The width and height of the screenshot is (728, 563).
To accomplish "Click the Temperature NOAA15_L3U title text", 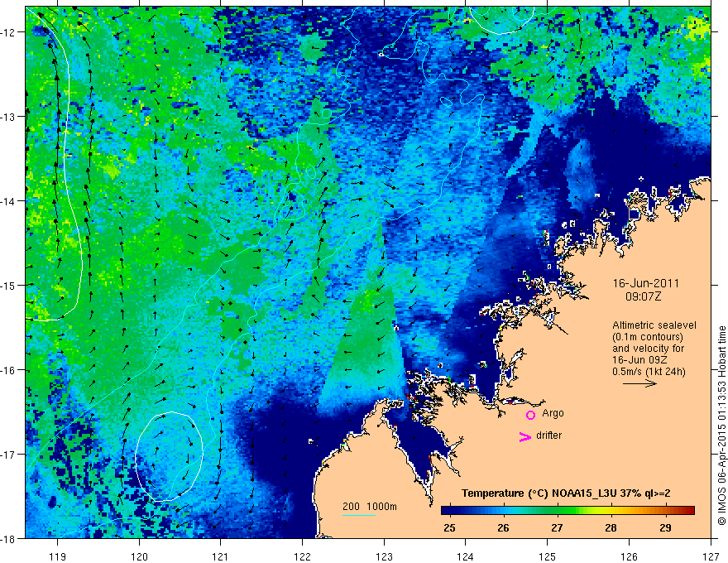I will [x=566, y=493].
